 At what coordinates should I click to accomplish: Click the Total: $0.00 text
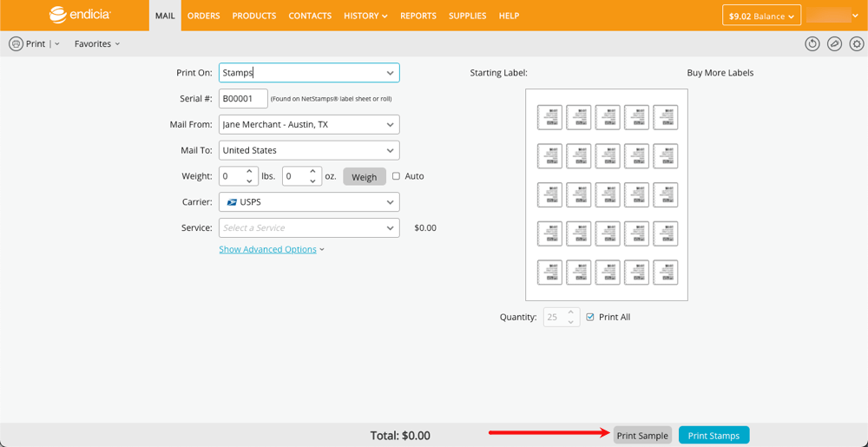coord(400,436)
